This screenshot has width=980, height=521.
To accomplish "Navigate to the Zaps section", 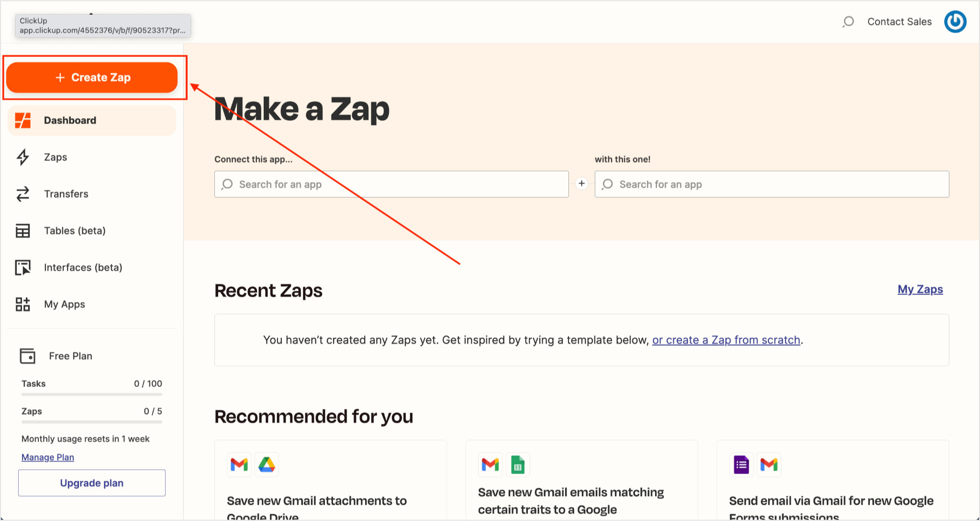I will (55, 157).
